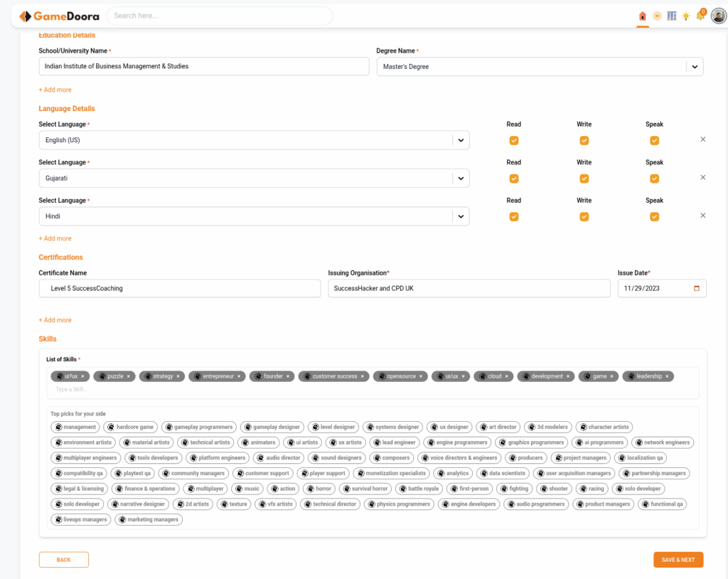The height and width of the screenshot is (579, 728).
Task: Uncheck Read for English (US)
Action: click(514, 141)
